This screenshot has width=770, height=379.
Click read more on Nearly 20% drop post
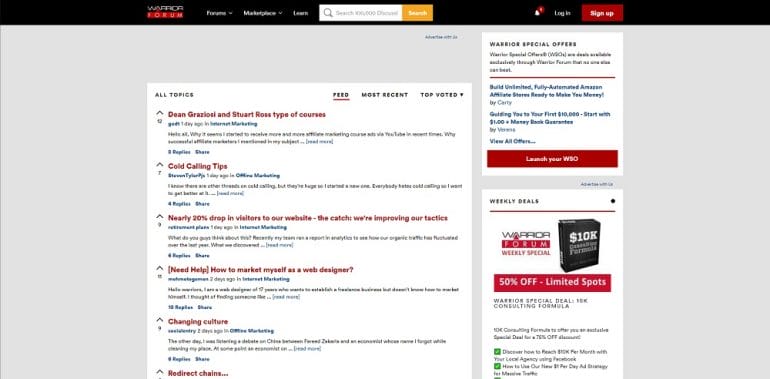tap(279, 245)
